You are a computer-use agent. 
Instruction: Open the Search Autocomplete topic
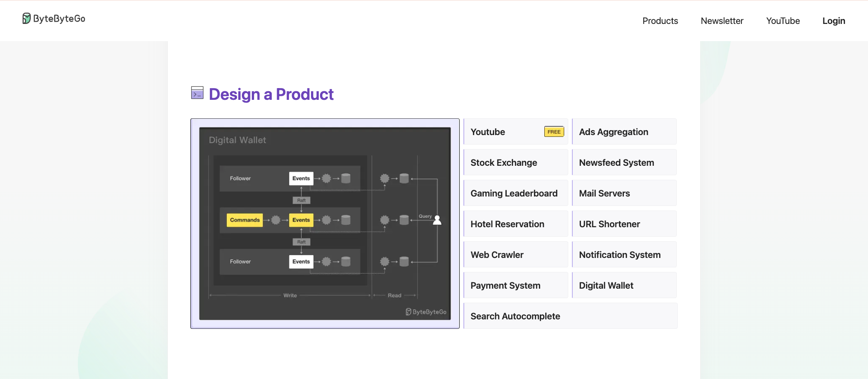pos(570,316)
